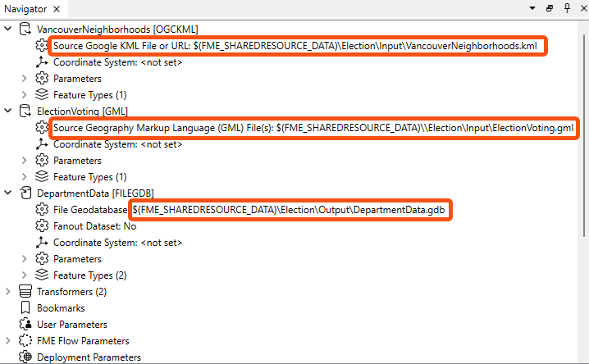The height and width of the screenshot is (364, 589).
Task: Expand Feature Types (1) under VancouverNeighborhoods
Action: pyautogui.click(x=25, y=94)
